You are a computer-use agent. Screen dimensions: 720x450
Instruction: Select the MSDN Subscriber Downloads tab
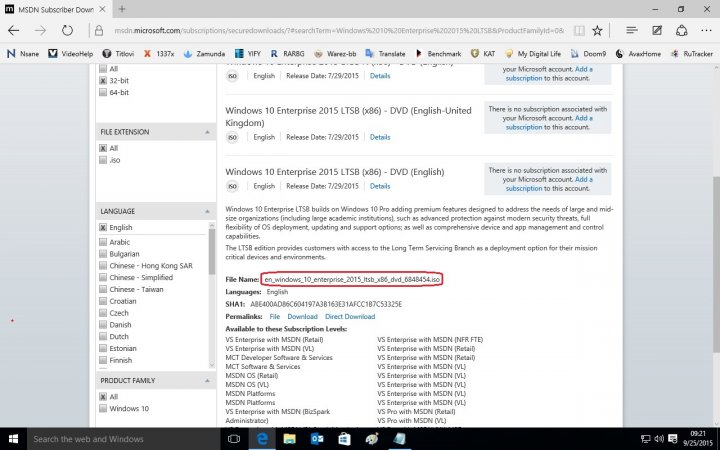pos(56,9)
